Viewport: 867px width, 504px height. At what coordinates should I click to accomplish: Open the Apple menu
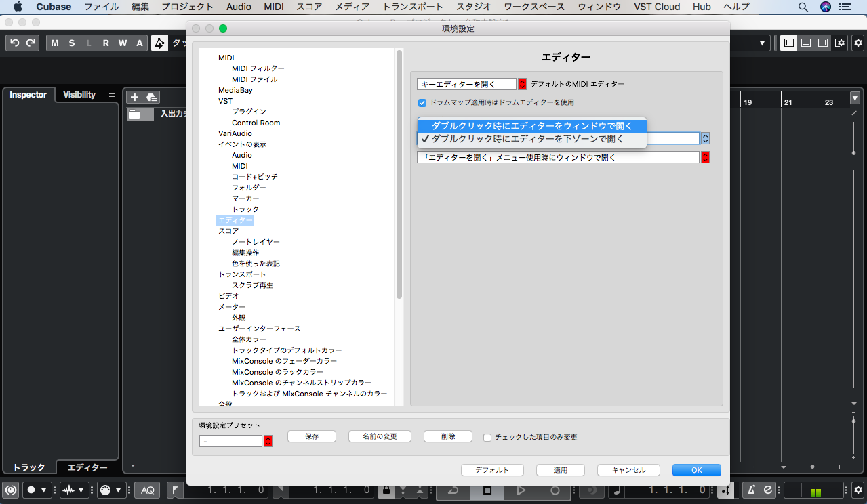(x=18, y=7)
